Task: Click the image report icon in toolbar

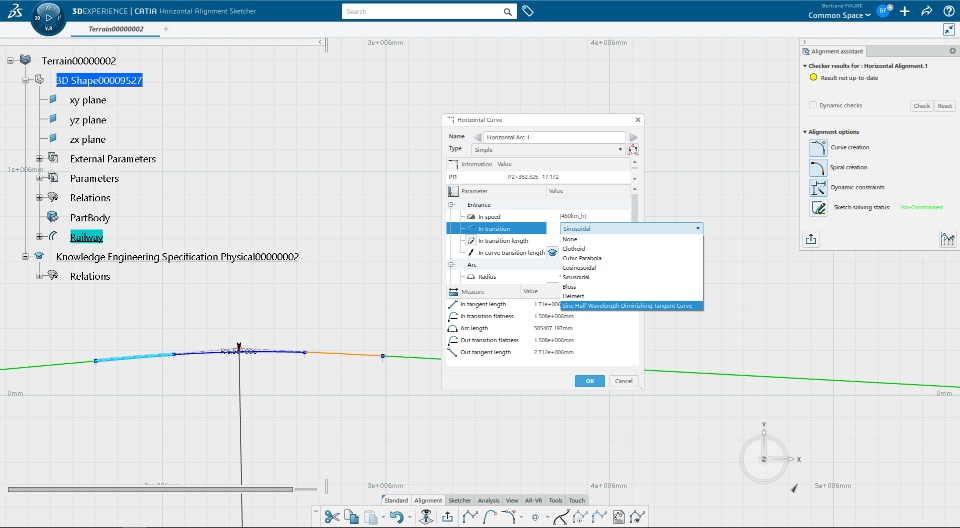Action: [618, 517]
